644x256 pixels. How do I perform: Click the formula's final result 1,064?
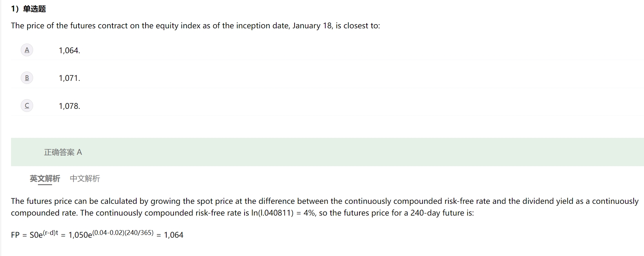pyautogui.click(x=174, y=235)
